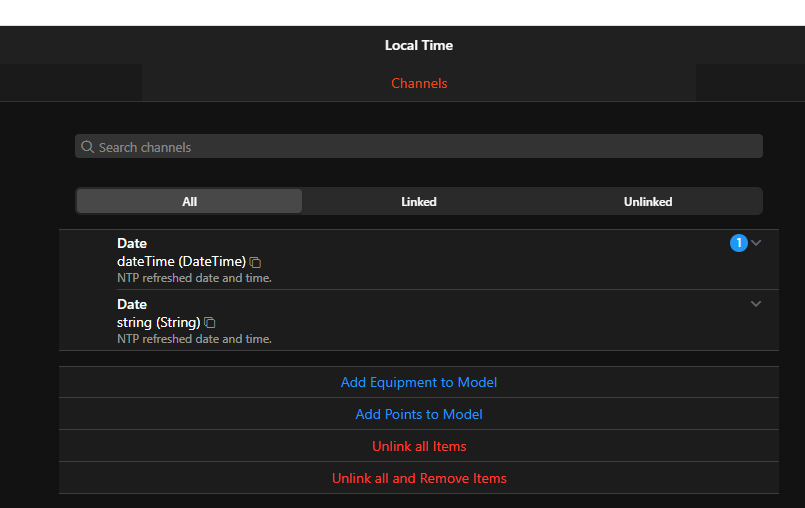Click the Local Time header title

point(419,45)
